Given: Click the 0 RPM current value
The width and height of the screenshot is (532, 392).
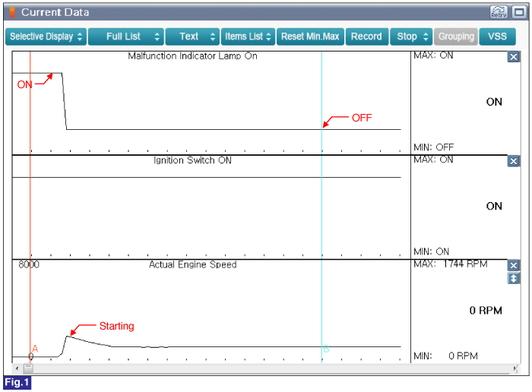Looking at the screenshot, I should pyautogui.click(x=486, y=310).
